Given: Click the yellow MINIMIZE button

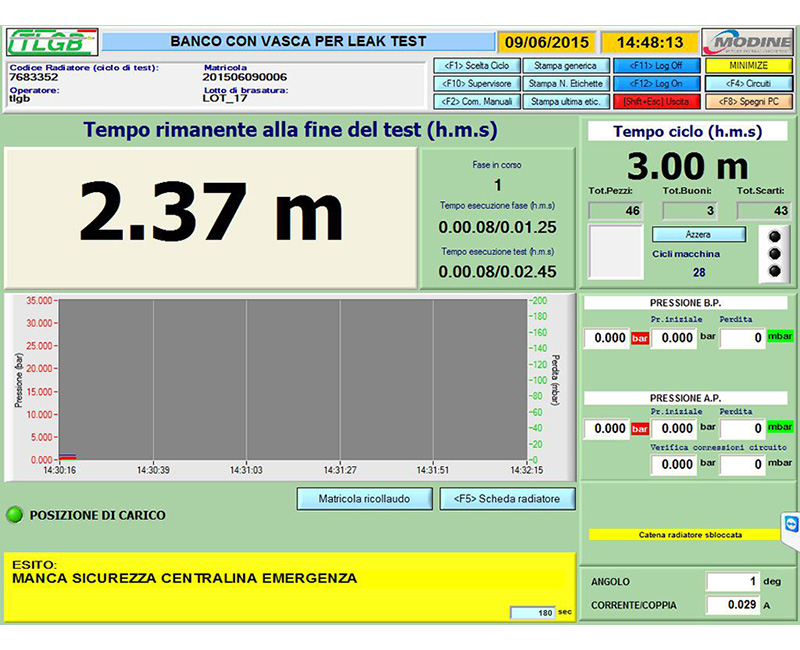Looking at the screenshot, I should tap(748, 66).
